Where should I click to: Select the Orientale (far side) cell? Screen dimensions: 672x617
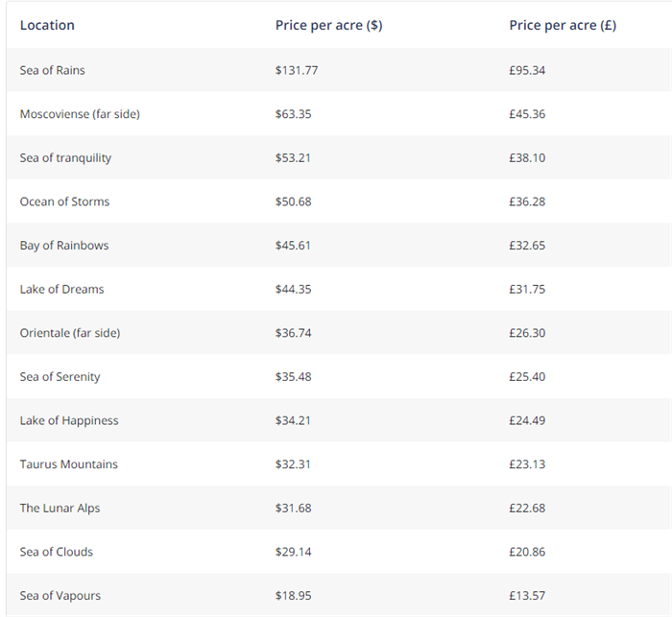pos(70,333)
